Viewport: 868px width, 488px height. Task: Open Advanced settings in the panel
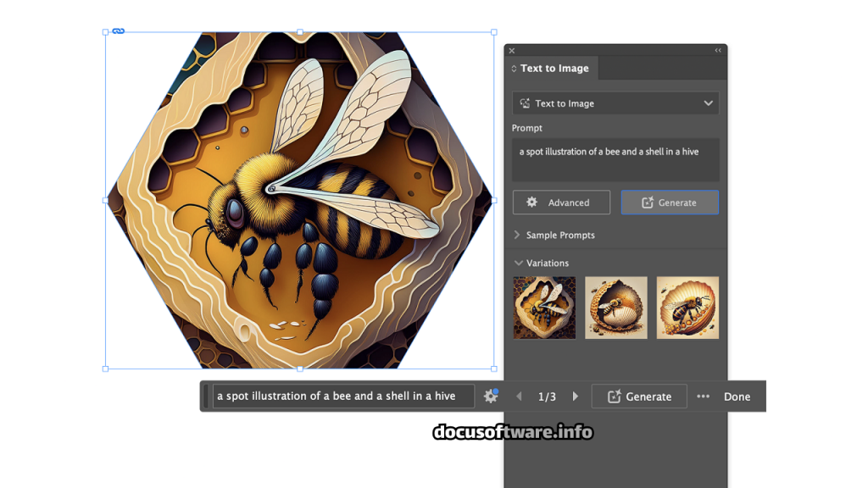click(x=561, y=202)
